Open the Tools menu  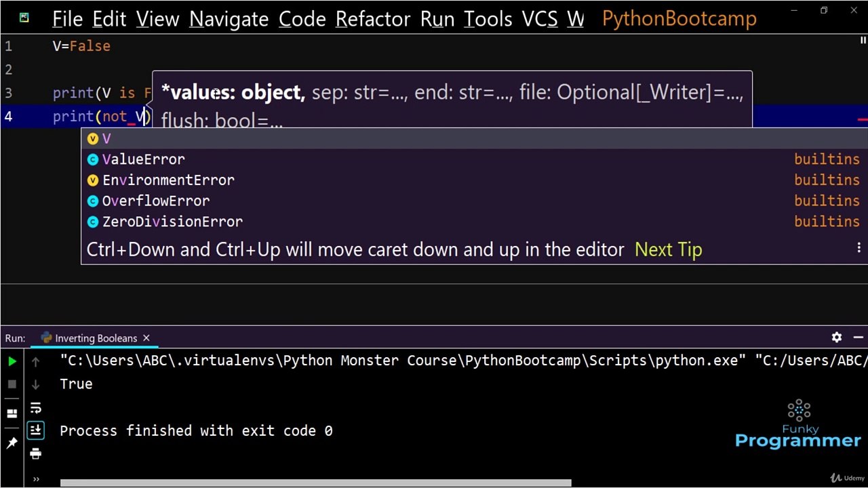[488, 19]
